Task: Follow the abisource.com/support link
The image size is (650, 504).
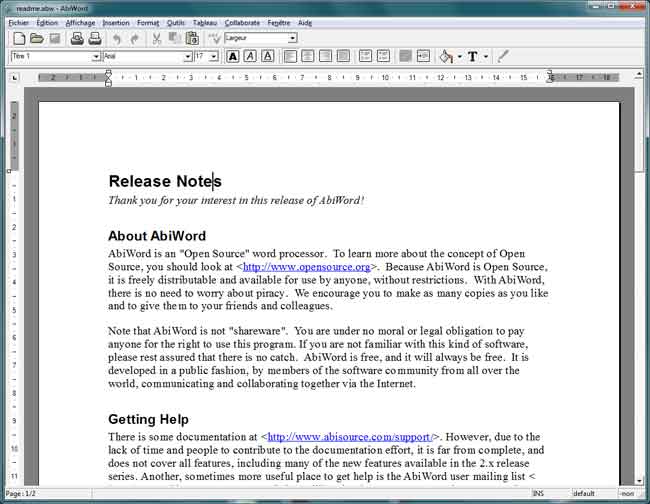Action: [350, 437]
